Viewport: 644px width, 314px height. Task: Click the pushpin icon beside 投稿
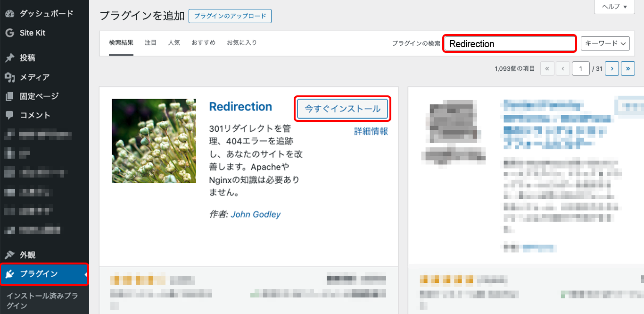[x=9, y=58]
